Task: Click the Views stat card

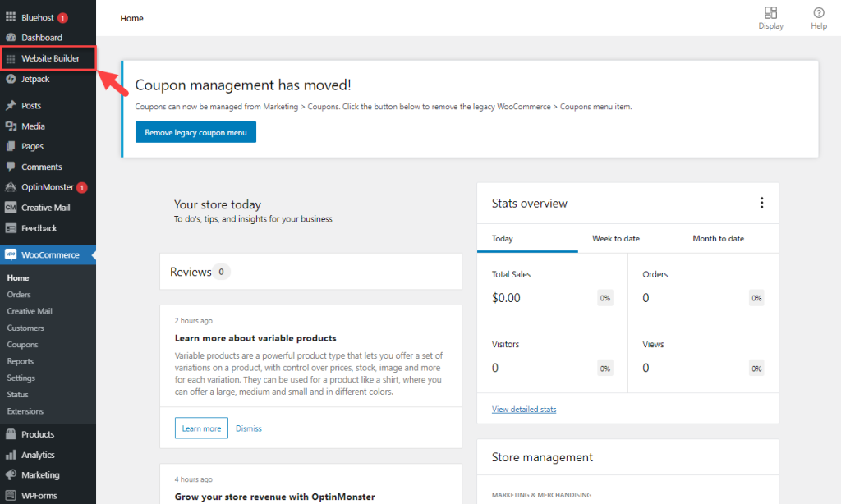Action: coord(703,358)
